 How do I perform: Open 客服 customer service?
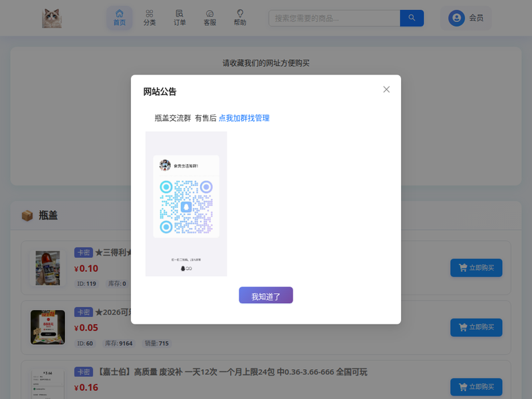209,18
